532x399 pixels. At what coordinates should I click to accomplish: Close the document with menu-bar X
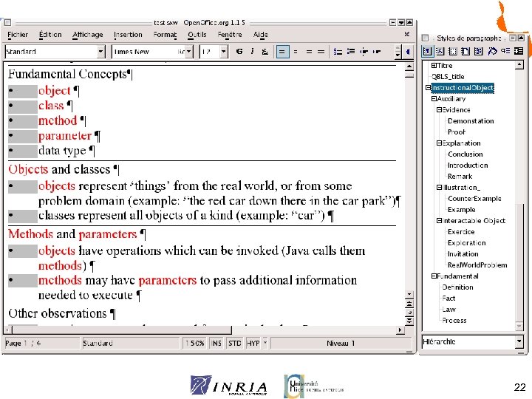click(407, 34)
